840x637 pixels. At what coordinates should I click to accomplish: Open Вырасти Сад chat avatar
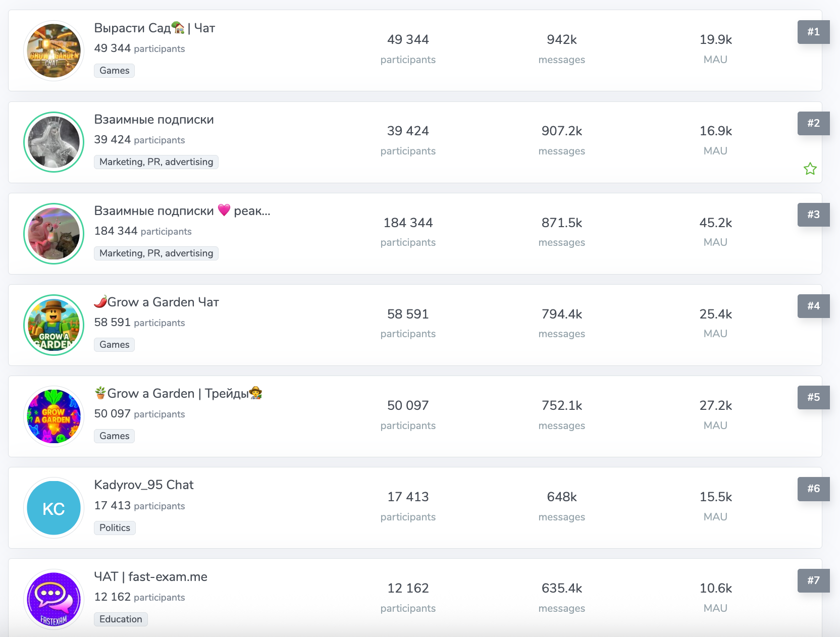[x=54, y=50]
